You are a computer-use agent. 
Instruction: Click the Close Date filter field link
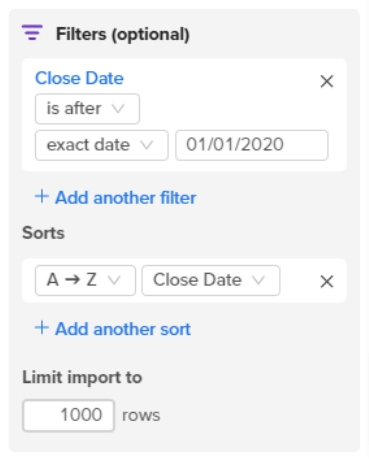79,78
